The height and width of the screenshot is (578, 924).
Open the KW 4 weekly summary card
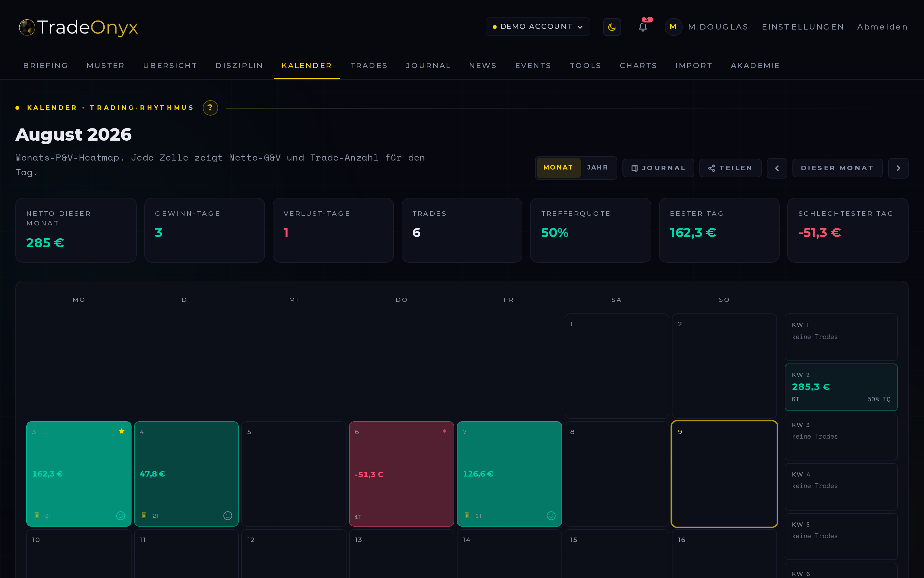tap(841, 486)
